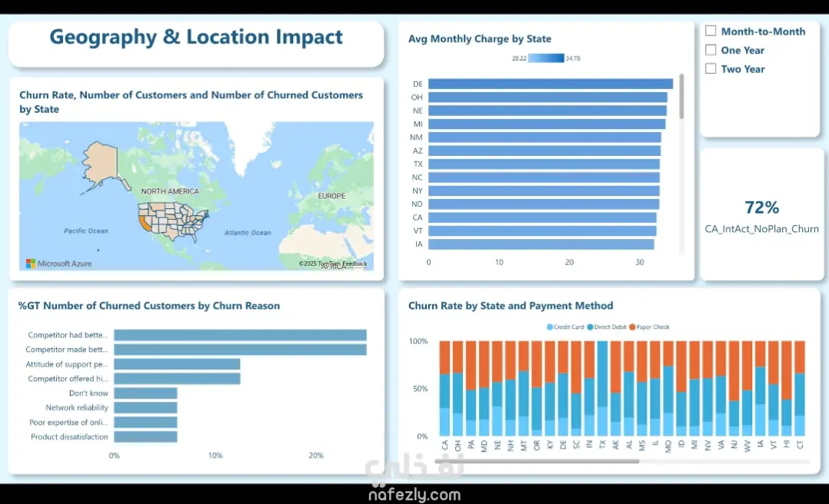Select the 'Competitor had better' churn reason bar

(x=240, y=335)
